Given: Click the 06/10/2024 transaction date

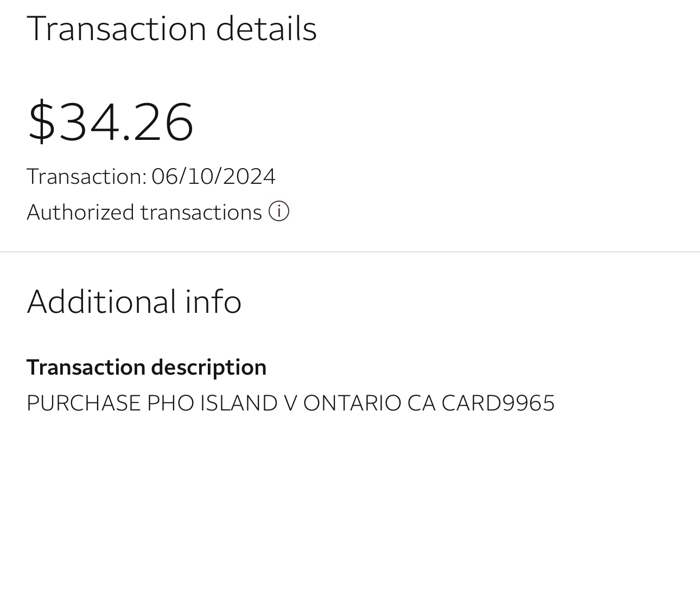Looking at the screenshot, I should coord(213,176).
